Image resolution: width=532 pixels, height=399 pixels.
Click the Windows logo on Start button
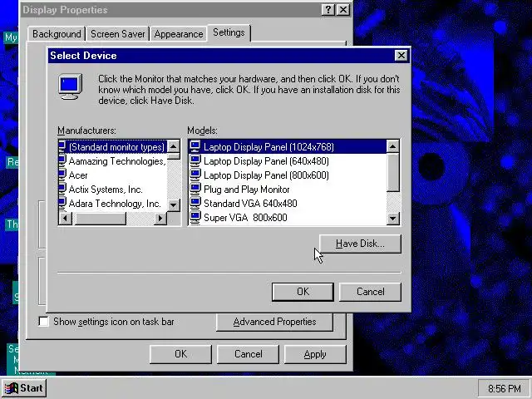(x=11, y=388)
